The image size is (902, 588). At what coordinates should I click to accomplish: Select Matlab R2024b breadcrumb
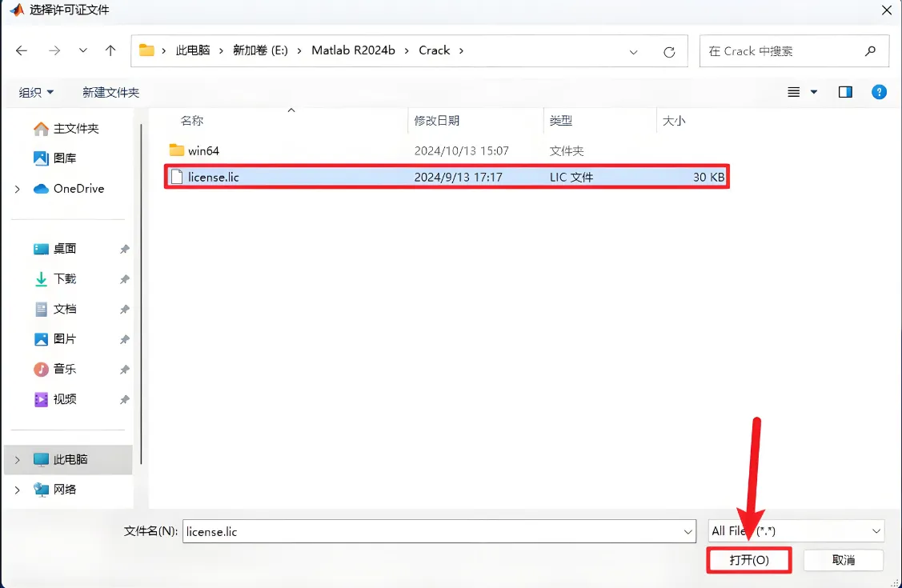[x=353, y=50]
